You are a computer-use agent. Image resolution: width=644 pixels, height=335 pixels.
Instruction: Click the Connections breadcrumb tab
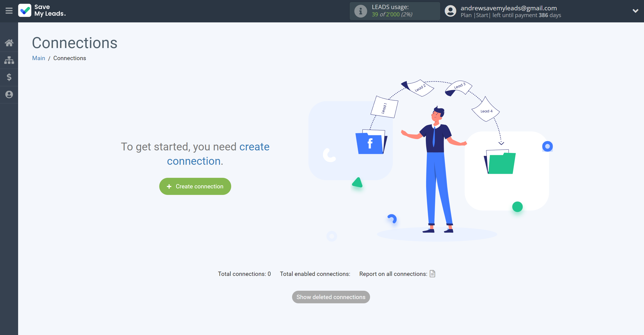[x=69, y=58]
